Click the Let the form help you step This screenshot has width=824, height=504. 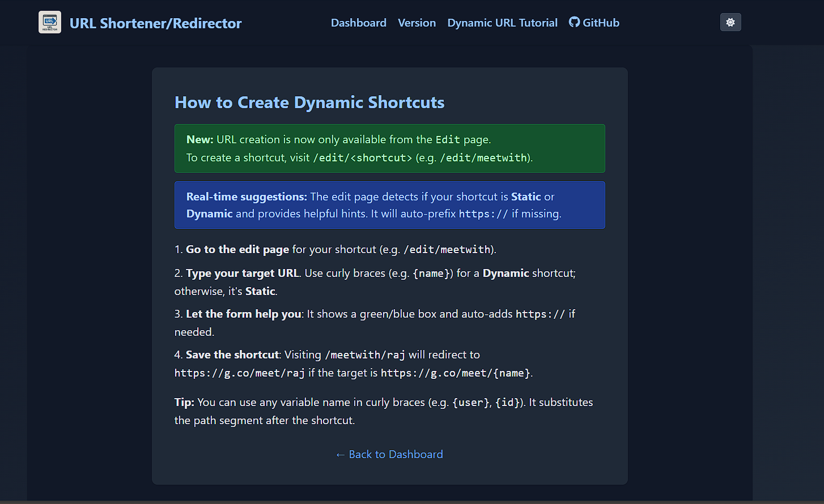tap(244, 314)
